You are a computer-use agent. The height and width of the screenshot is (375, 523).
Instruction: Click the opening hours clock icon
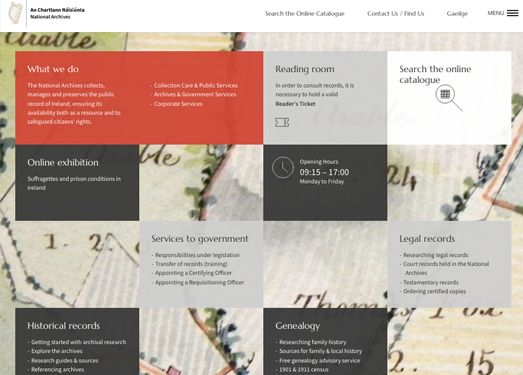click(x=283, y=167)
